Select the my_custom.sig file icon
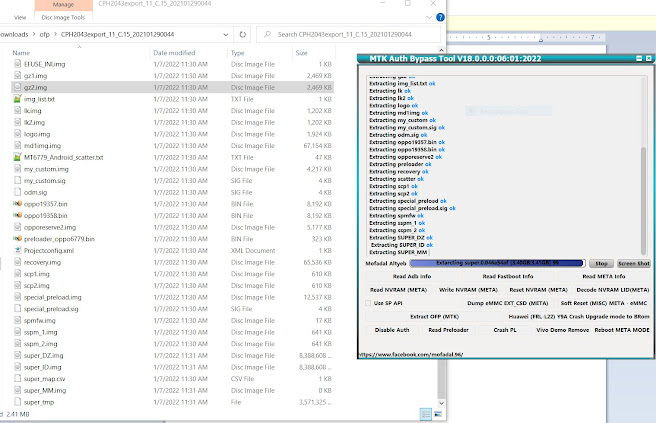The image size is (656, 423). click(x=17, y=181)
